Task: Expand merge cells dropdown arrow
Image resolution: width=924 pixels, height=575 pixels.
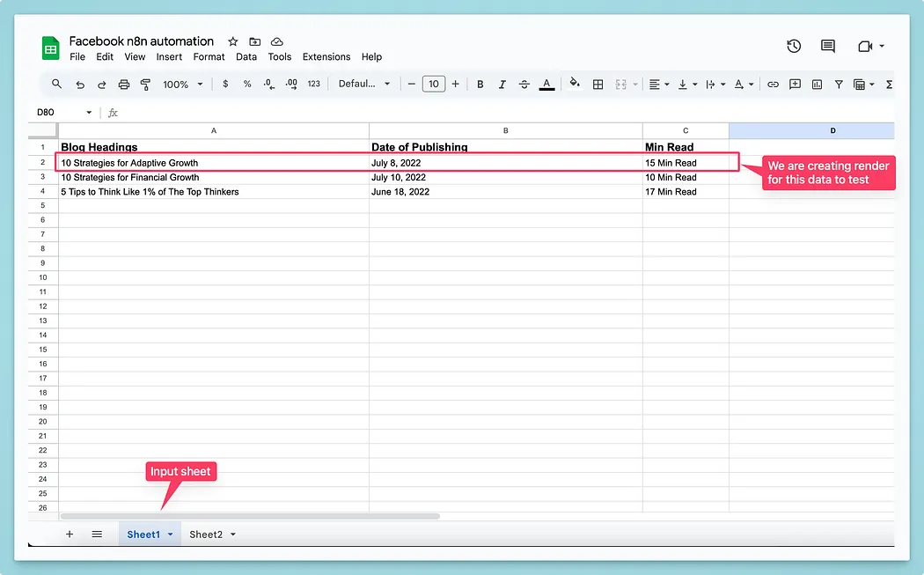Action: (635, 85)
